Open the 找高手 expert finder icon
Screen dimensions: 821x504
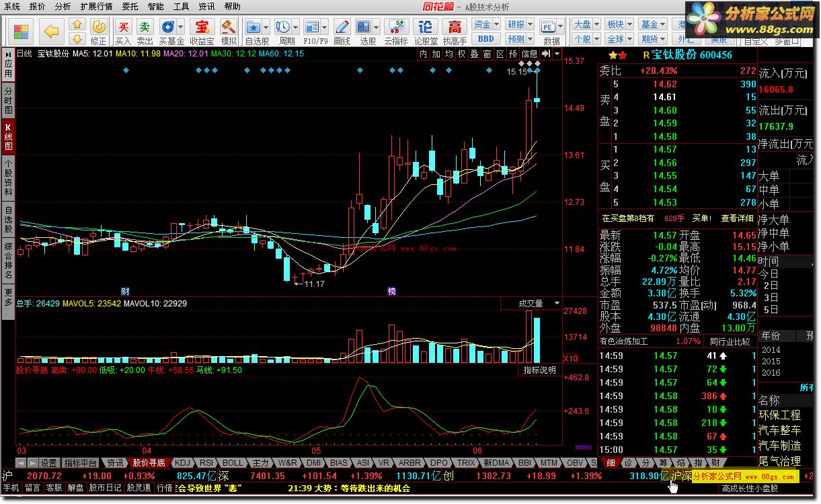tap(455, 27)
